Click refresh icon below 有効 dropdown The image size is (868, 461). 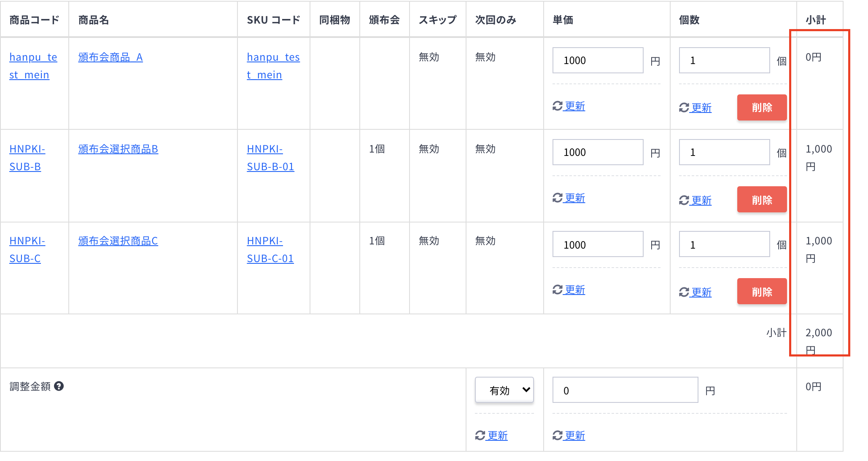[480, 436]
